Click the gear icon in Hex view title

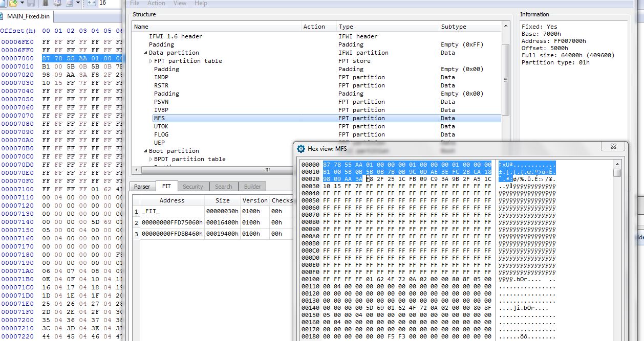click(x=301, y=149)
